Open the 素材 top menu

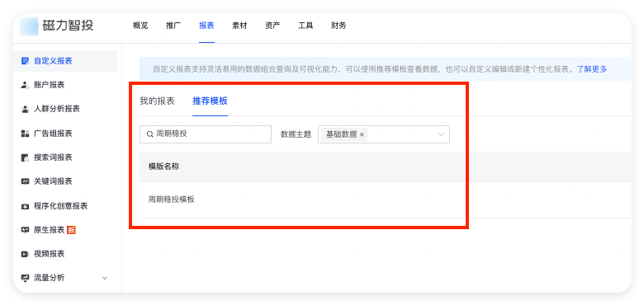pyautogui.click(x=239, y=26)
